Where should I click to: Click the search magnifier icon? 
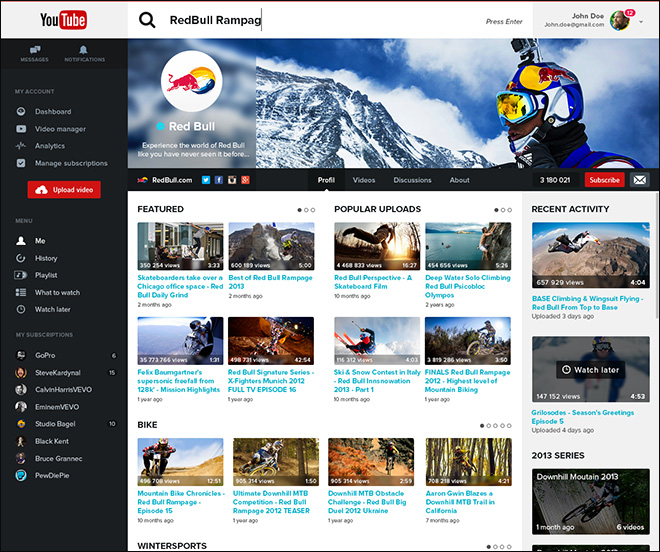(x=147, y=20)
